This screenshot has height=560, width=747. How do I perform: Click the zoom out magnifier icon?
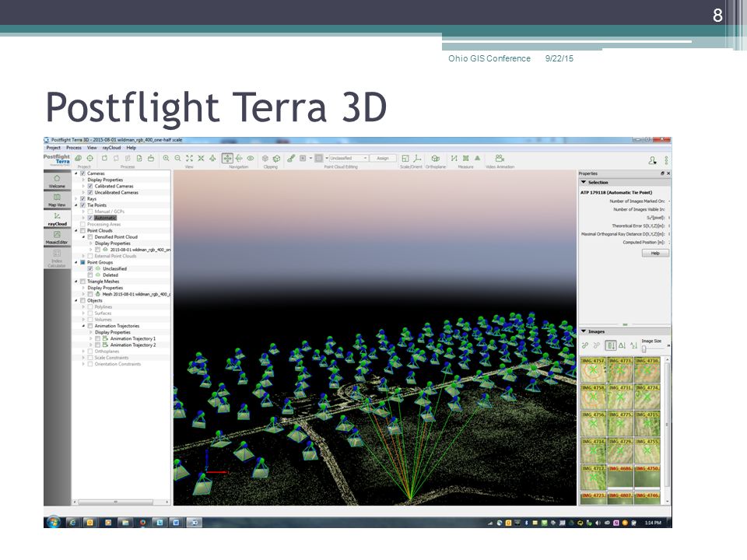point(177,158)
